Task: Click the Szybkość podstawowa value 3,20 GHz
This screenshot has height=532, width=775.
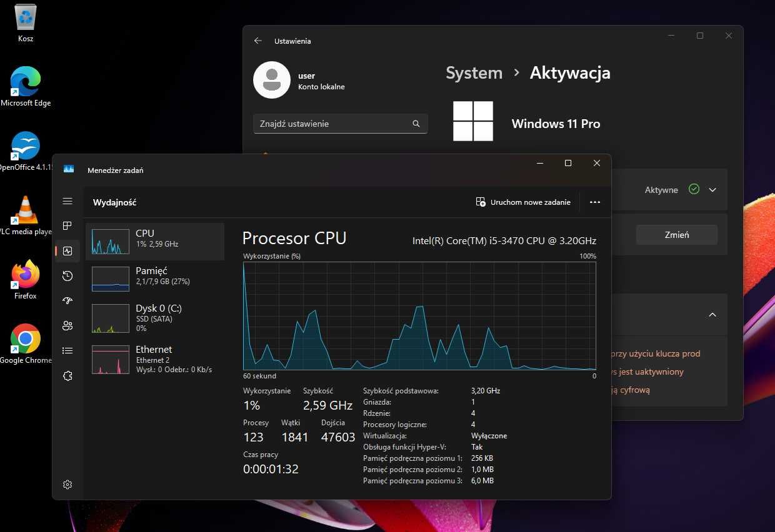Action: point(486,391)
